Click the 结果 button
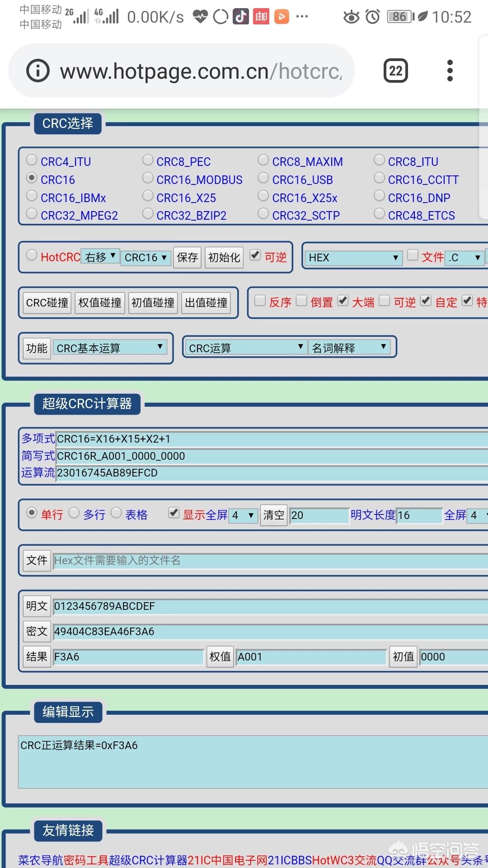488x868 pixels. point(37,656)
